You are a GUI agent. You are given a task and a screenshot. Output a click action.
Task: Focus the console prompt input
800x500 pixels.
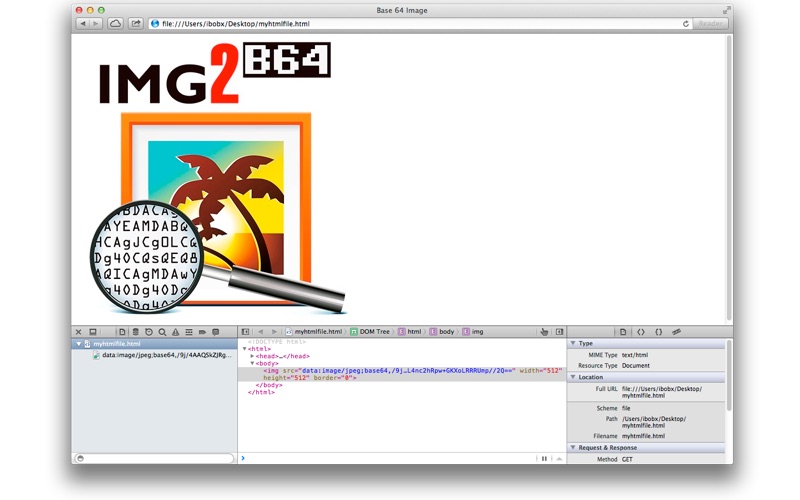[x=388, y=458]
